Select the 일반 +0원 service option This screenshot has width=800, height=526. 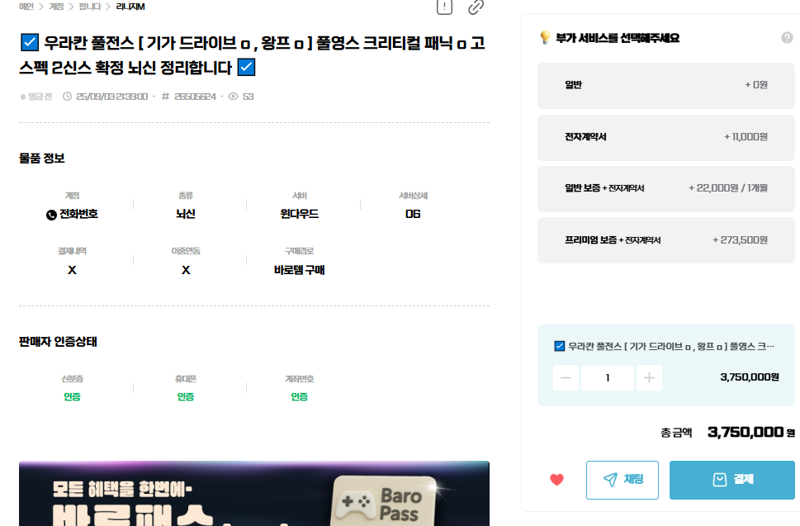666,85
